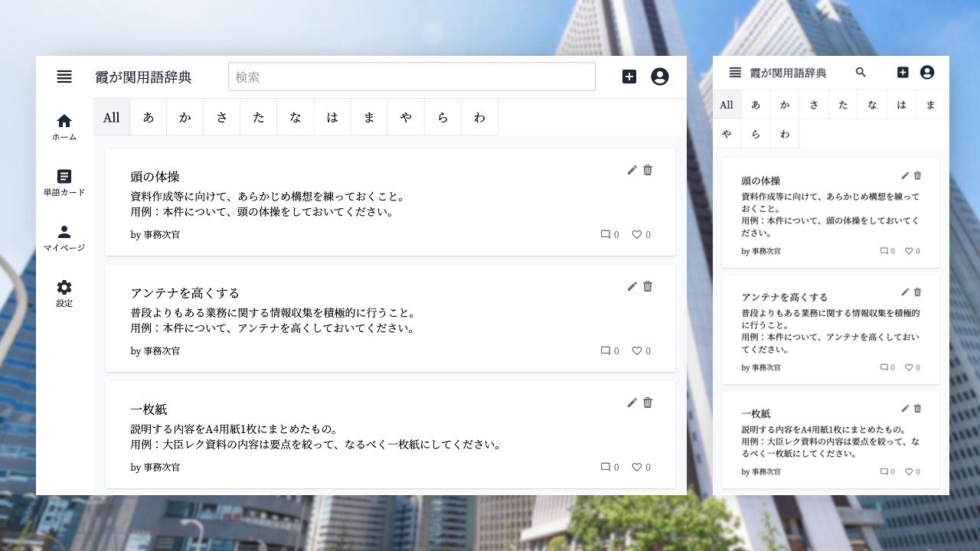Open 設定 with the gear icon
Viewport: 980px width, 551px height.
coord(64,288)
